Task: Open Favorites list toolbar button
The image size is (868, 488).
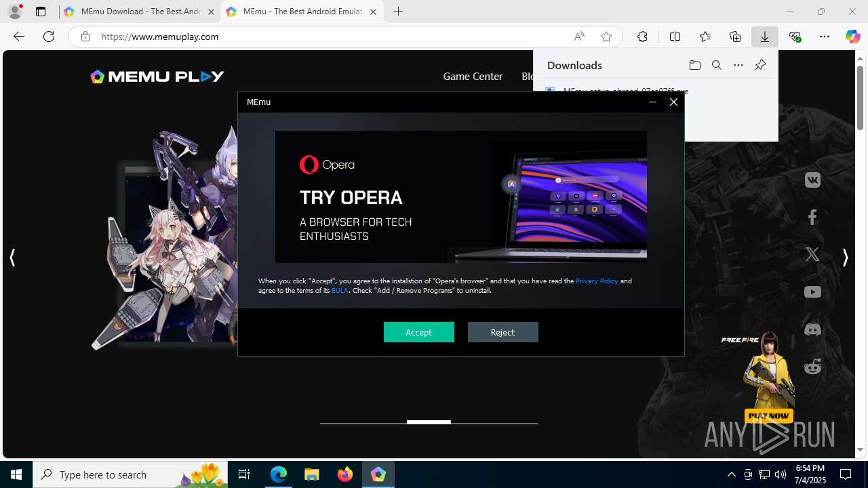Action: [705, 37]
